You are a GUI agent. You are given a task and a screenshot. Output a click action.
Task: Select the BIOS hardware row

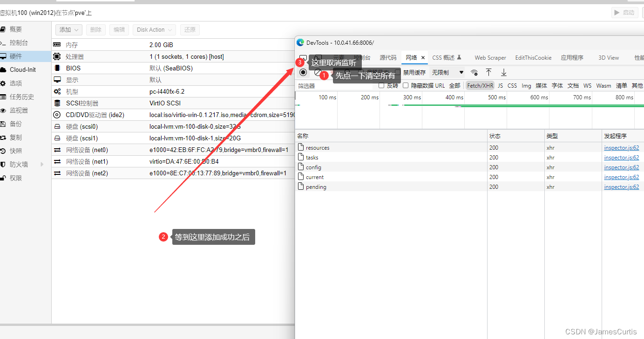(x=173, y=68)
